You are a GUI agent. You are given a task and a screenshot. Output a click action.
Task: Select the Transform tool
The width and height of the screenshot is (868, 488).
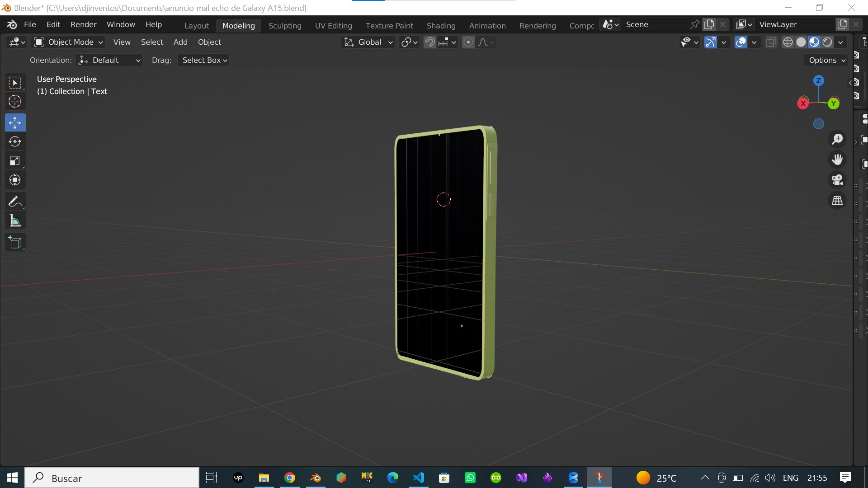[15, 180]
